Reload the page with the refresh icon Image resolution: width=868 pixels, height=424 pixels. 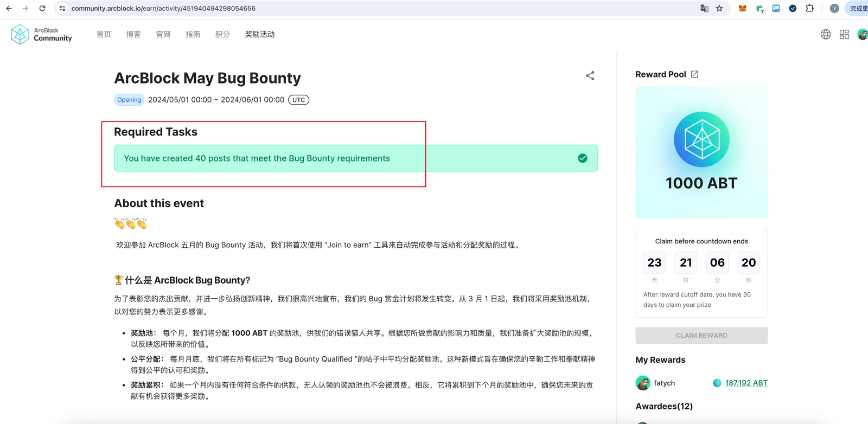point(42,8)
